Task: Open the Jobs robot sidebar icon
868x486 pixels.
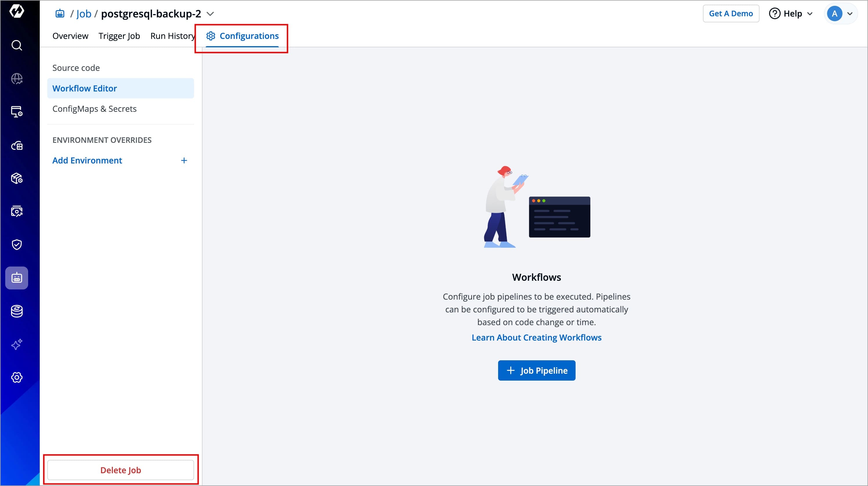Action: tap(17, 278)
